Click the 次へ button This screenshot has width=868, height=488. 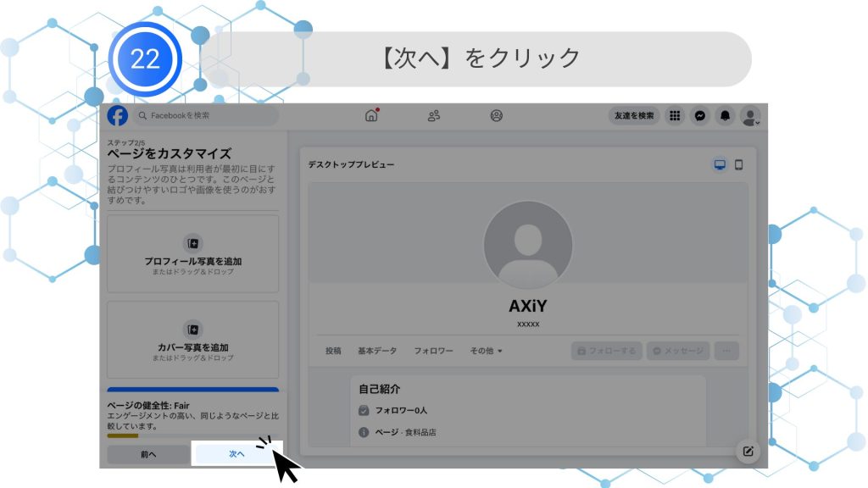pyautogui.click(x=237, y=454)
